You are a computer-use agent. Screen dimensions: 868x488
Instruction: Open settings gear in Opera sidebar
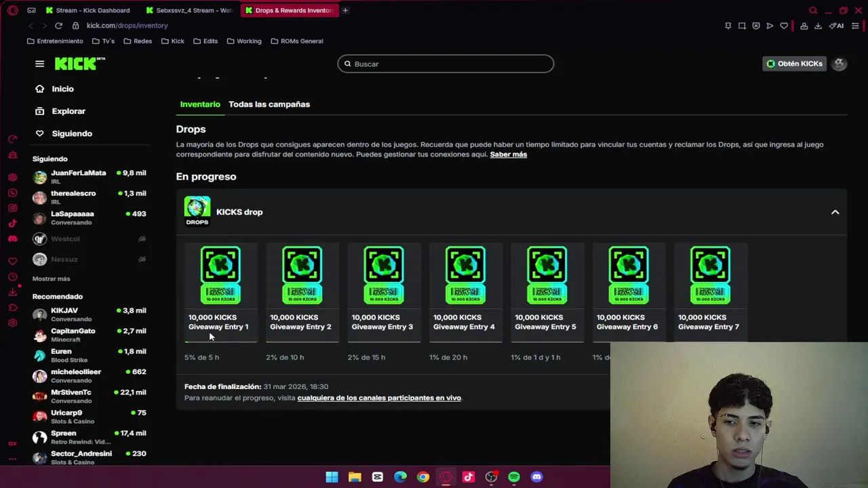point(12,323)
